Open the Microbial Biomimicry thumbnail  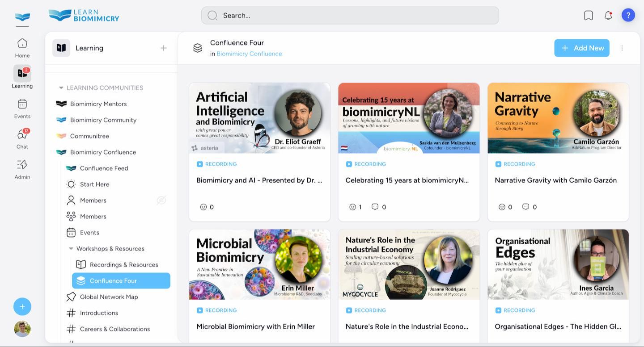pos(259,264)
